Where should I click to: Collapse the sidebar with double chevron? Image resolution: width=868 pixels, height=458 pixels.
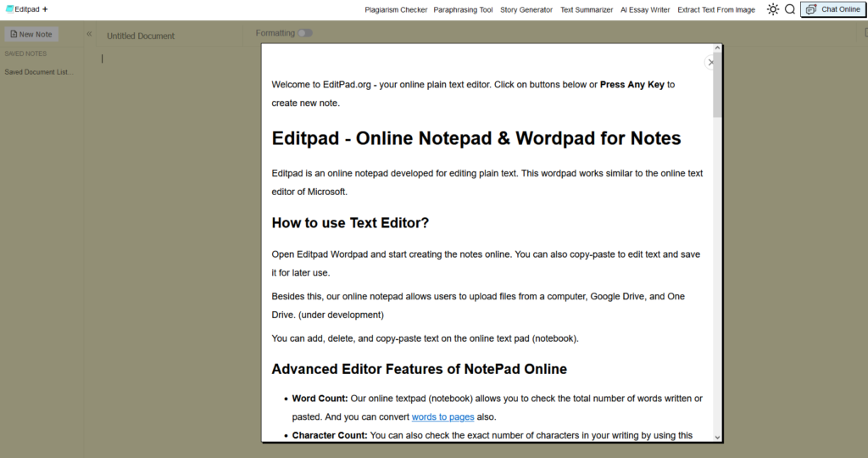click(89, 34)
